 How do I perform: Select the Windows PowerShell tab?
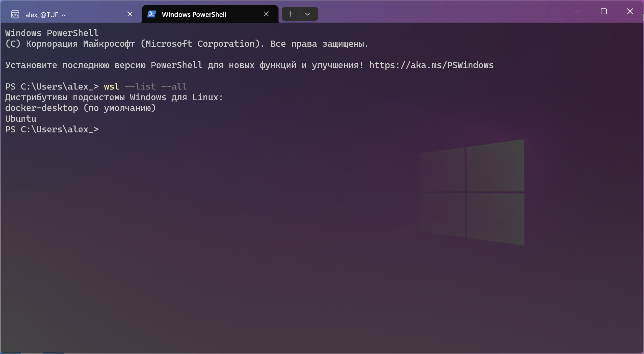[210, 14]
